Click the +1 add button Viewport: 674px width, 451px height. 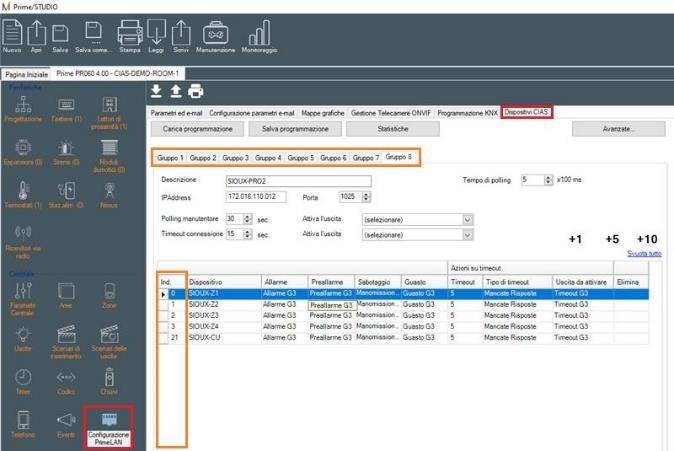coord(575,239)
